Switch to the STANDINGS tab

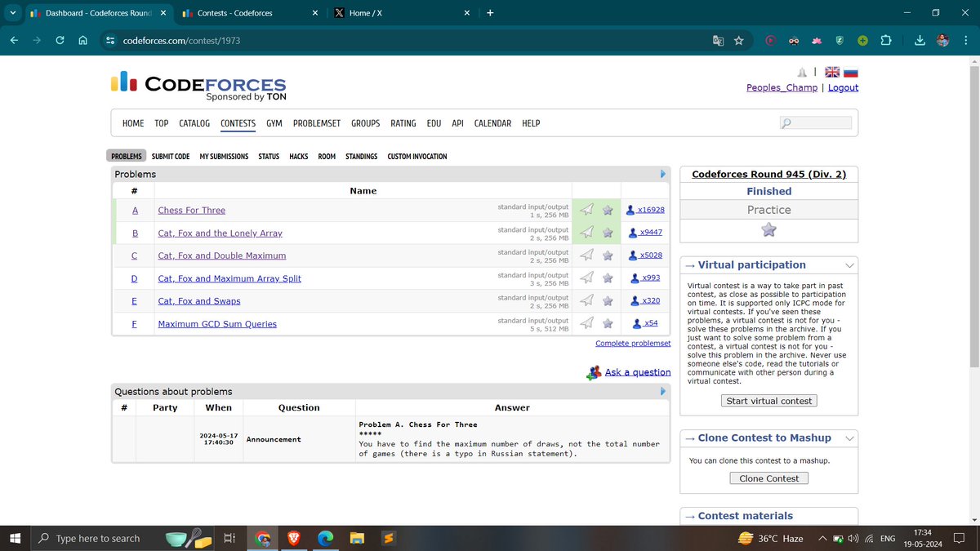362,156
